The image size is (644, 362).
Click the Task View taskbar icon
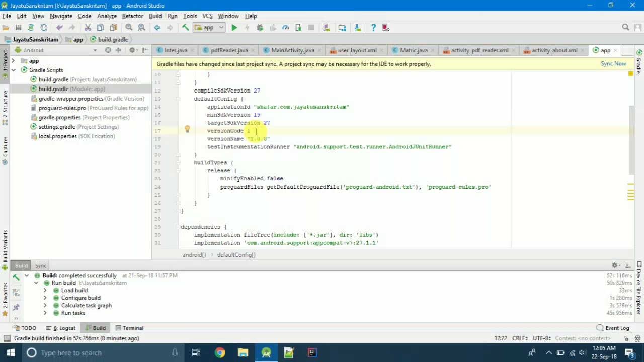coord(196,352)
